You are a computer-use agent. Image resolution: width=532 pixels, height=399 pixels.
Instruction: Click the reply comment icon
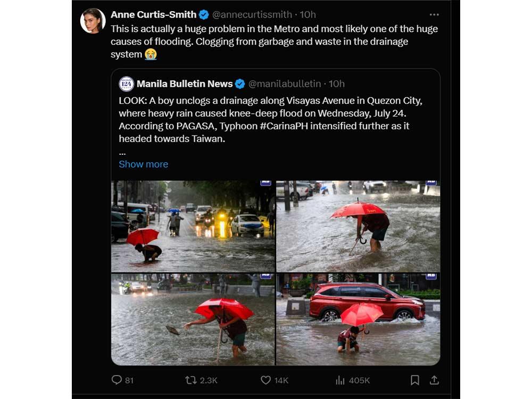point(117,380)
